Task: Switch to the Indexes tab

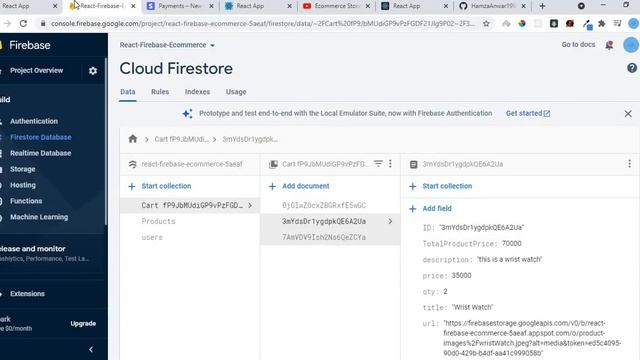Action: tap(198, 92)
